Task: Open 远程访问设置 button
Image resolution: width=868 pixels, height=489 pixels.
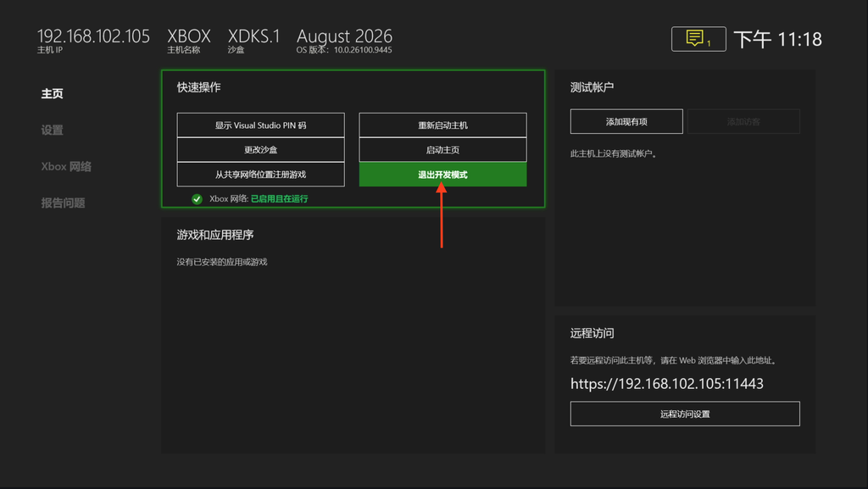Action: [685, 414]
